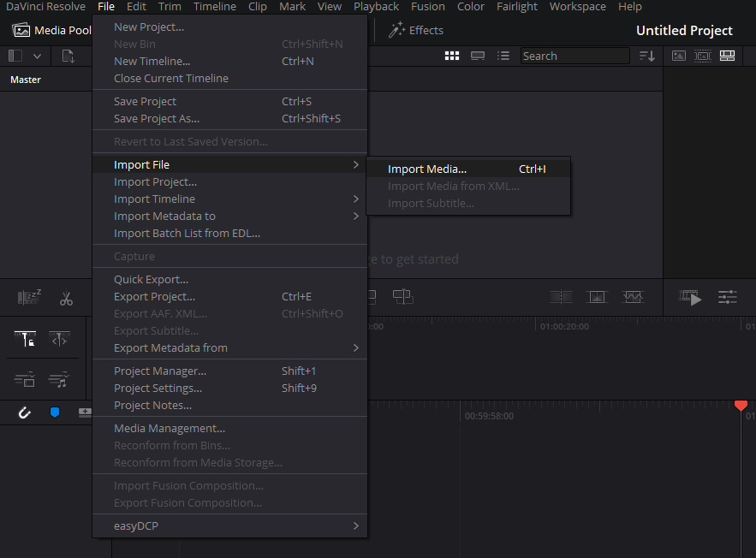756x558 pixels.
Task: Open Media Management
Action: 229,429
